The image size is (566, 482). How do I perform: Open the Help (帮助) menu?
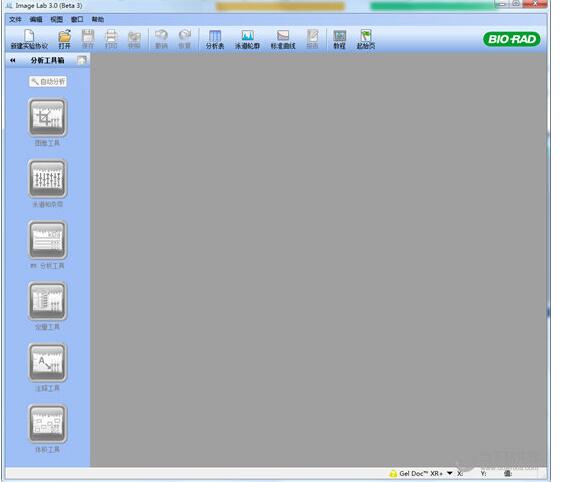pyautogui.click(x=97, y=19)
